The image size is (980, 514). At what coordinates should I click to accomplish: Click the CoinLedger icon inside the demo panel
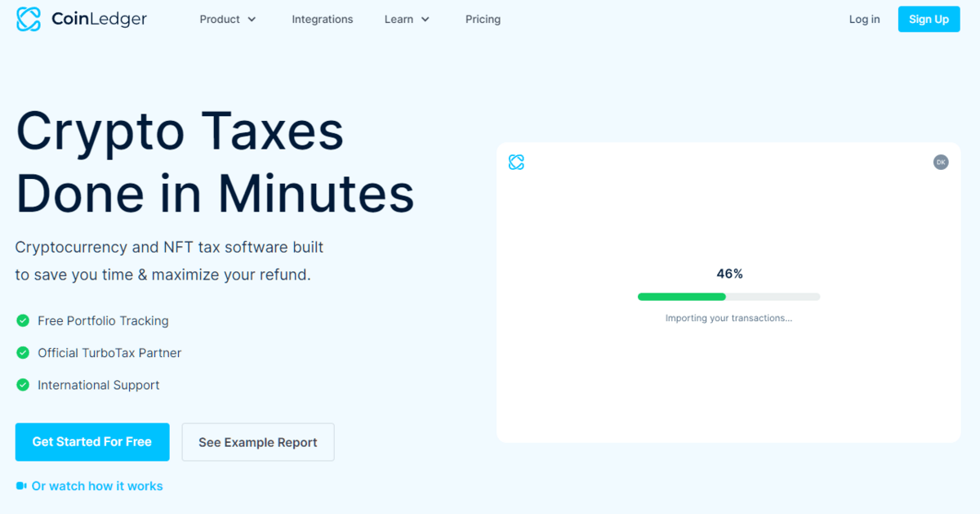tap(516, 162)
